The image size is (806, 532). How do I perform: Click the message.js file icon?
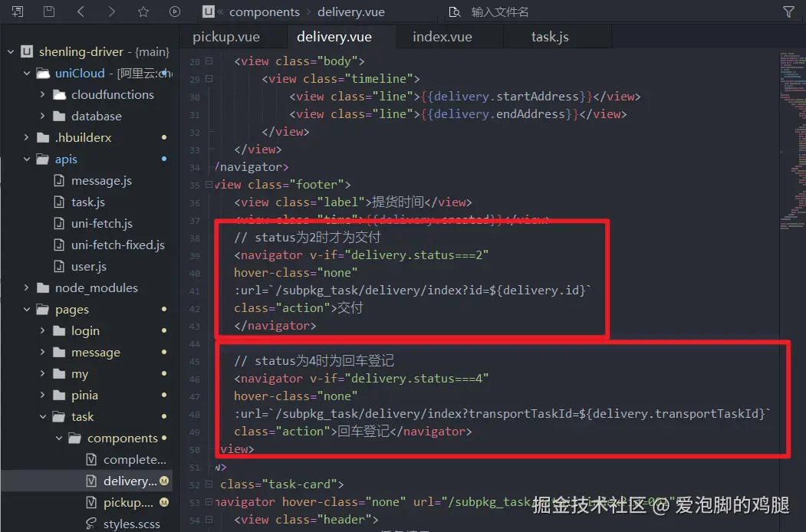[59, 181]
